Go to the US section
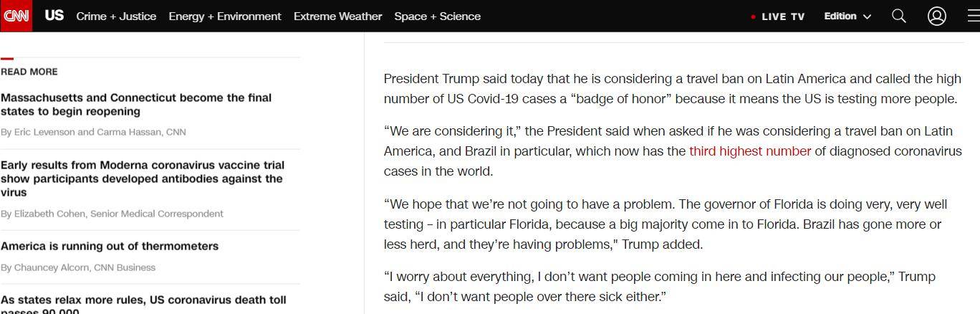This screenshot has height=314, width=980. coord(54,16)
